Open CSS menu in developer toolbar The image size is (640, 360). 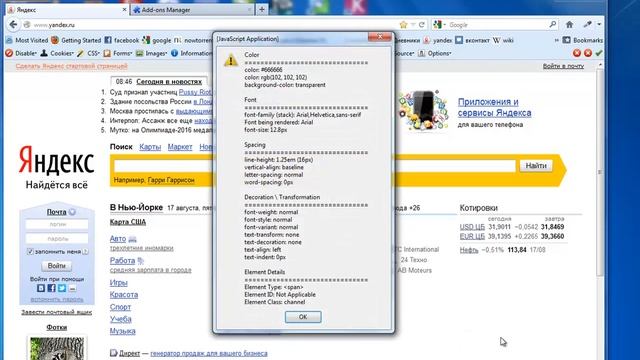pos(88,53)
